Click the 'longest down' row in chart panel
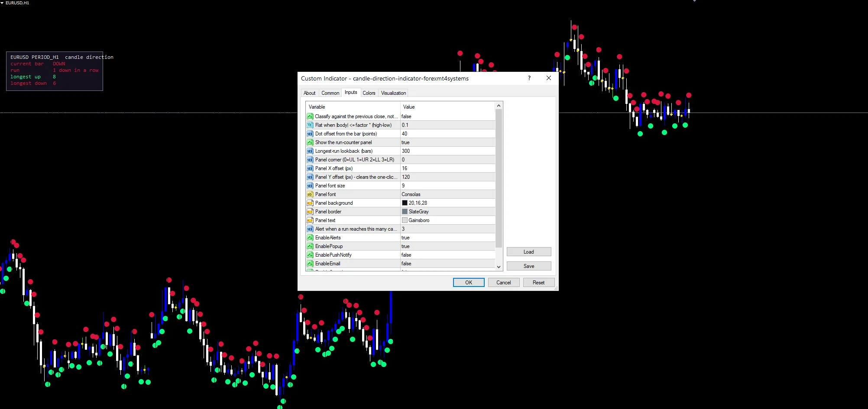The height and width of the screenshot is (409, 868). coord(33,83)
